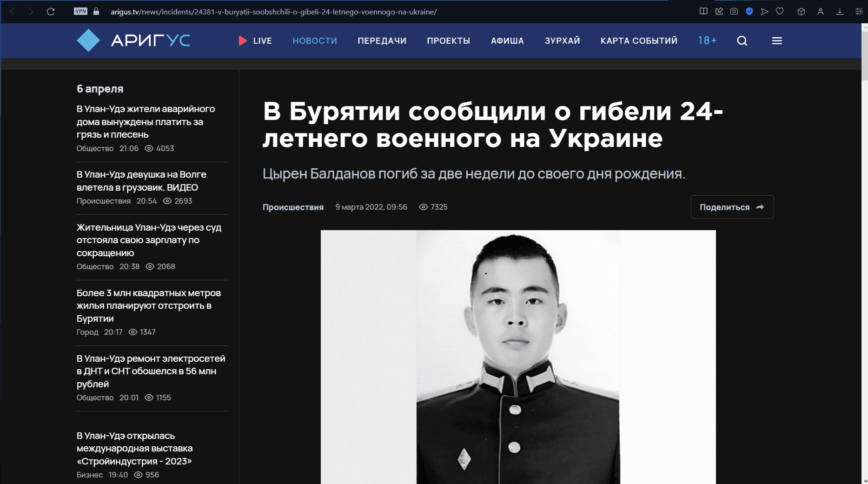
Task: Open the Новости menu item
Action: [315, 41]
